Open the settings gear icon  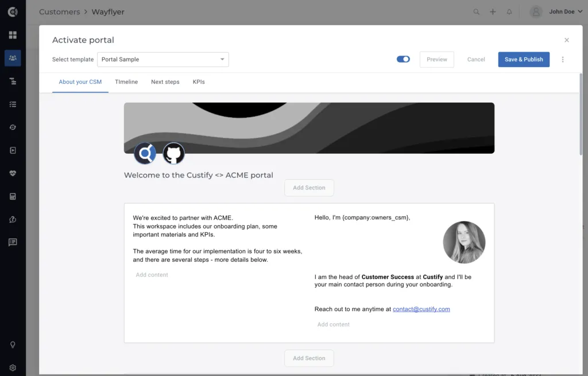tap(13, 368)
